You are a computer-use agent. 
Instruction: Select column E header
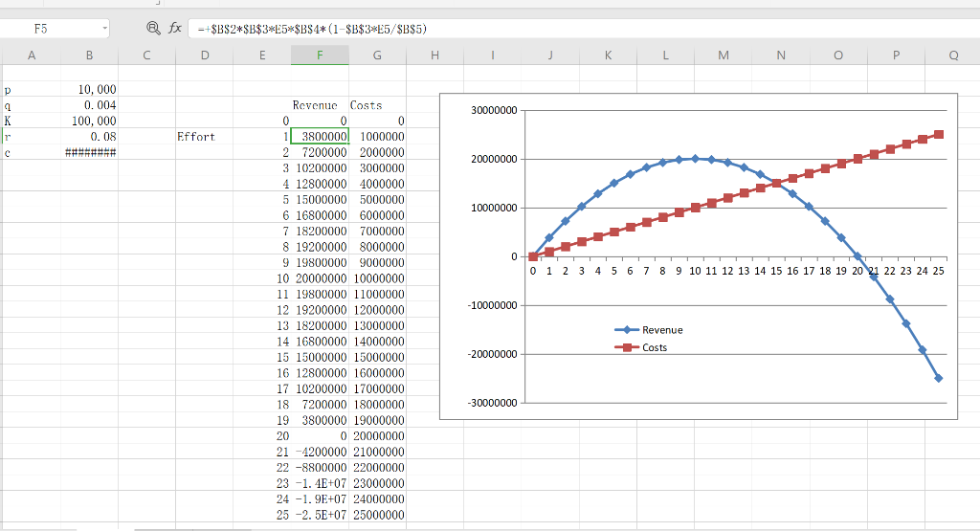pos(262,55)
